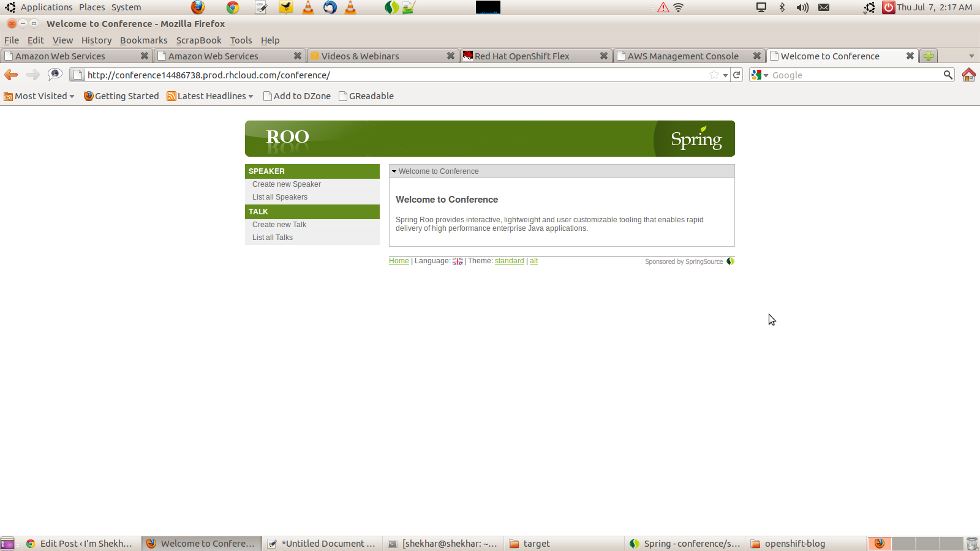
Task: Collapse the Welcome to Conference panel
Action: [x=394, y=171]
